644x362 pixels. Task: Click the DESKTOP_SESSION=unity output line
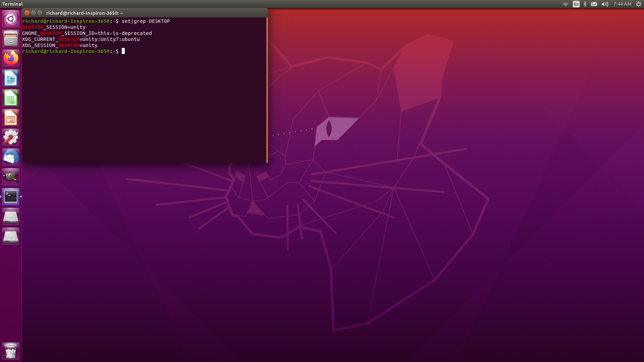54,27
